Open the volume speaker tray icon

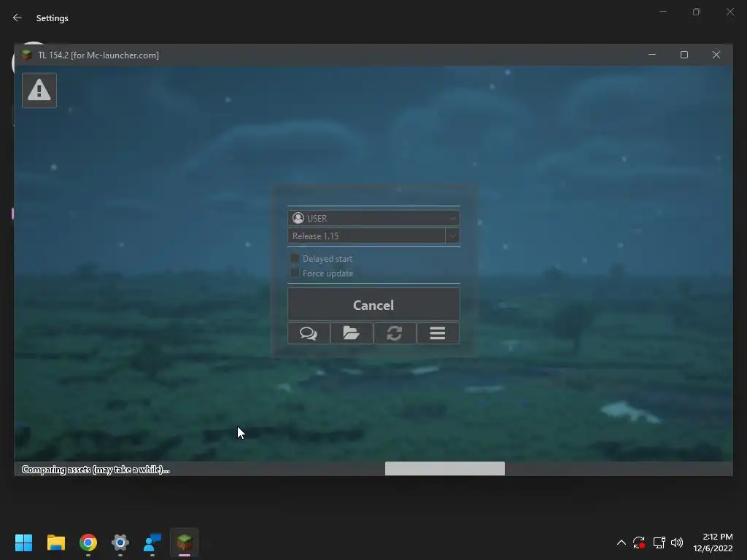coord(677,542)
